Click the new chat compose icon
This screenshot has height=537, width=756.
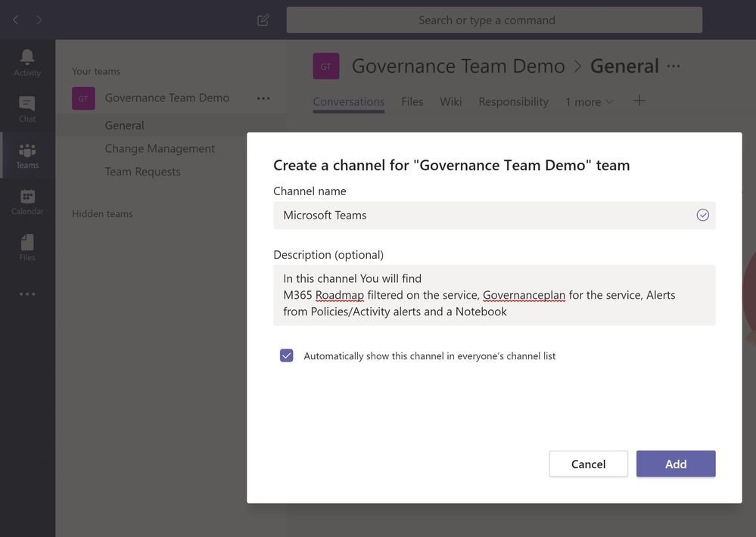point(263,20)
